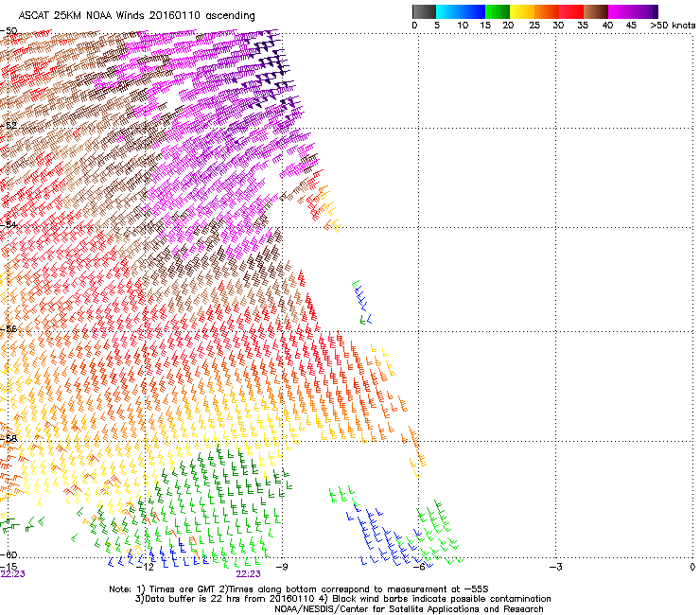Click the '25' legend tick label
Screen dimensions: 700x615
tap(534, 26)
